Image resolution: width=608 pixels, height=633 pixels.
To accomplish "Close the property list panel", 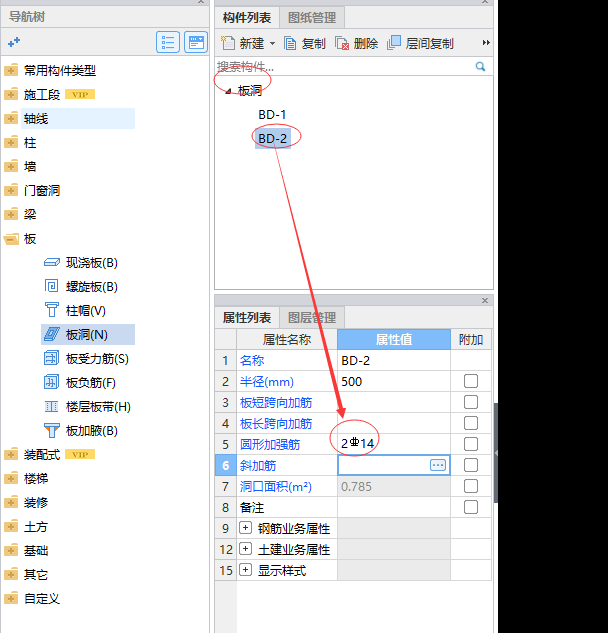I will point(485,300).
